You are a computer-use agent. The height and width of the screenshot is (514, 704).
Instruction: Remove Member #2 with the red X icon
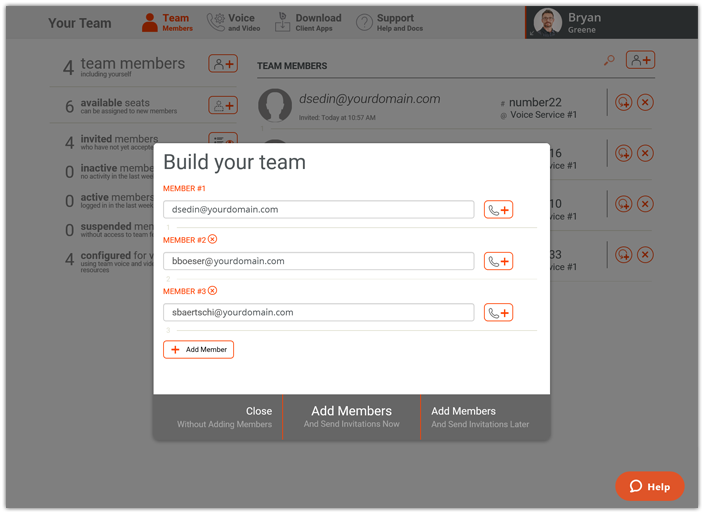pyautogui.click(x=213, y=240)
